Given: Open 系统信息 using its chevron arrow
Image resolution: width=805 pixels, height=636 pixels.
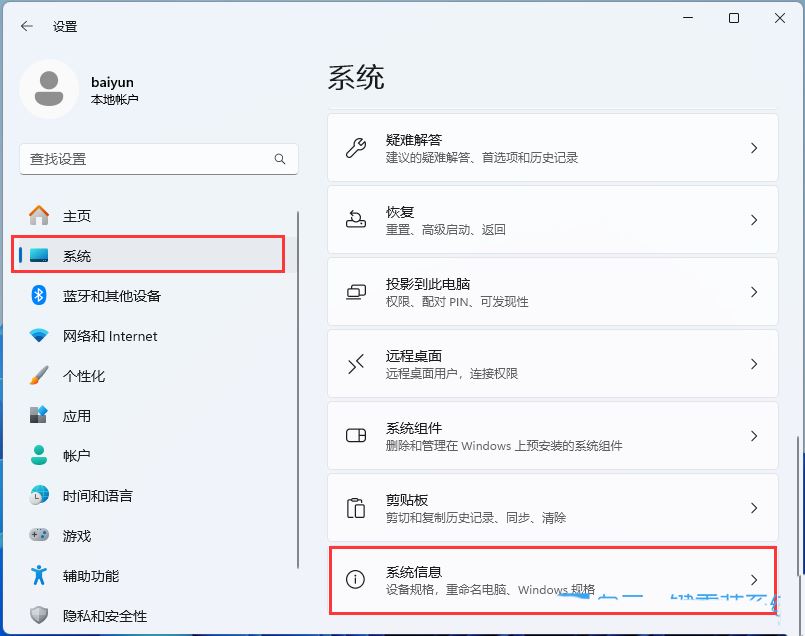Looking at the screenshot, I should [x=754, y=580].
